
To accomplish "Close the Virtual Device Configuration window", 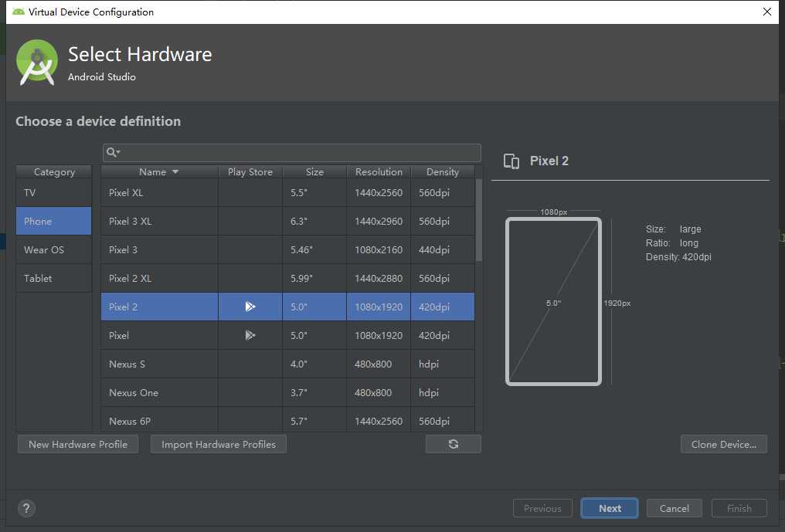I will 766,12.
